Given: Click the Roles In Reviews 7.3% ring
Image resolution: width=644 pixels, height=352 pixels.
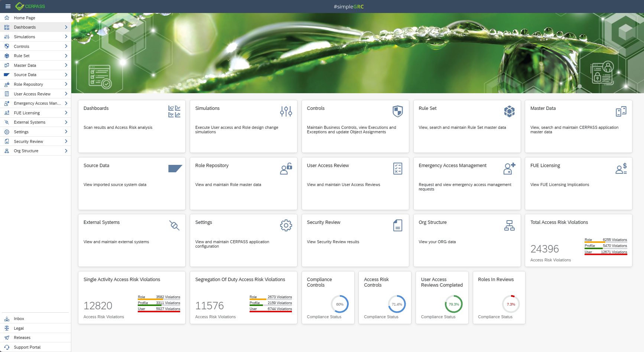Looking at the screenshot, I should (x=511, y=304).
